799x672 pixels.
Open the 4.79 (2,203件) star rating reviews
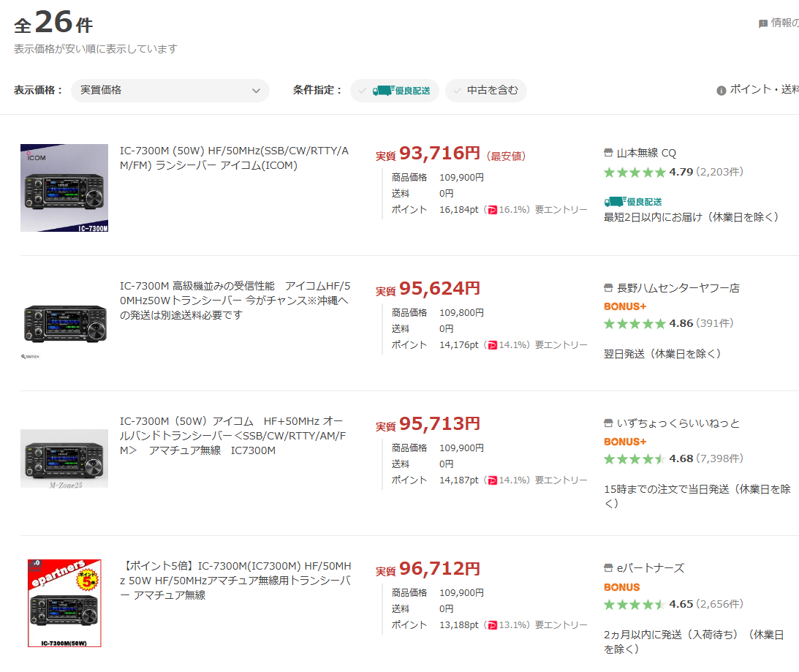tap(673, 173)
